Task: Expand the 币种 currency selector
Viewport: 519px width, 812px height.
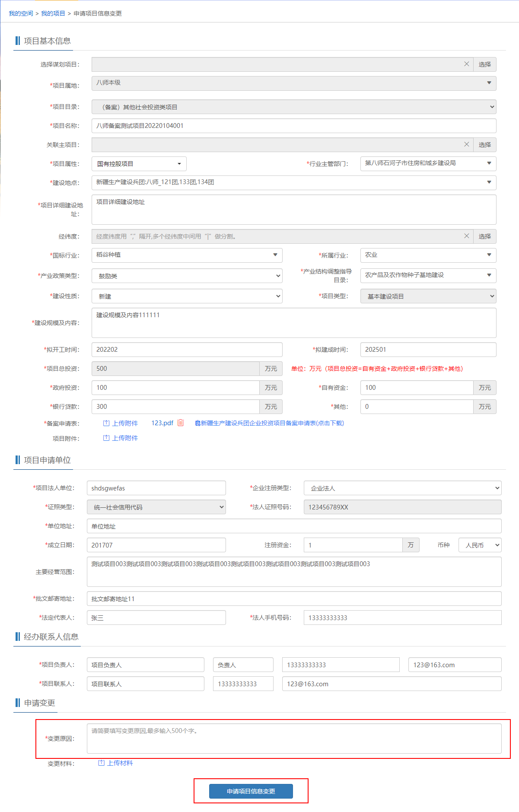Action: pyautogui.click(x=480, y=545)
